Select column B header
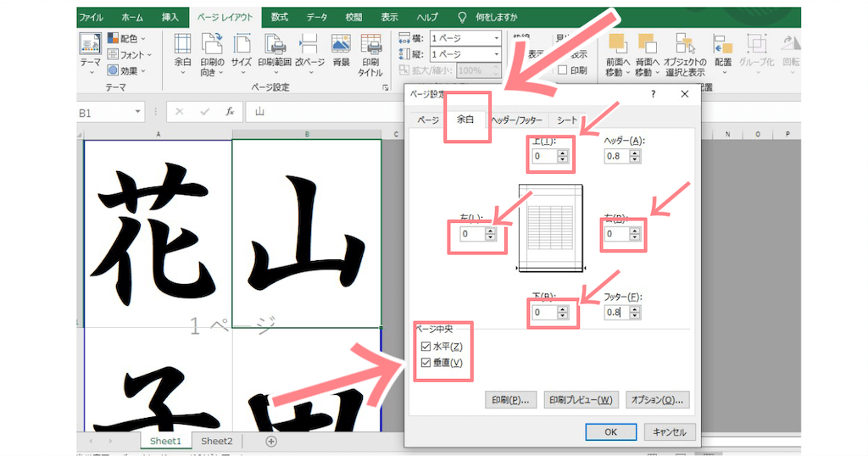 click(x=307, y=135)
